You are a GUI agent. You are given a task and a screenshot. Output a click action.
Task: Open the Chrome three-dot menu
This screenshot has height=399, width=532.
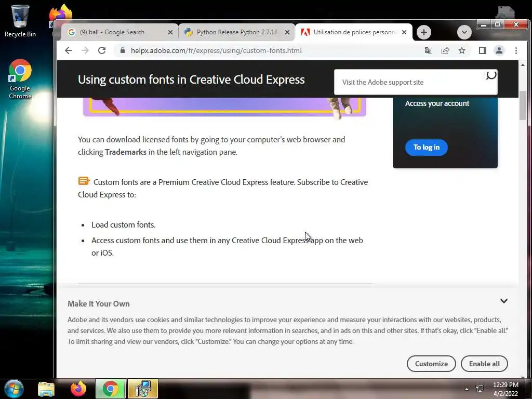(x=516, y=50)
